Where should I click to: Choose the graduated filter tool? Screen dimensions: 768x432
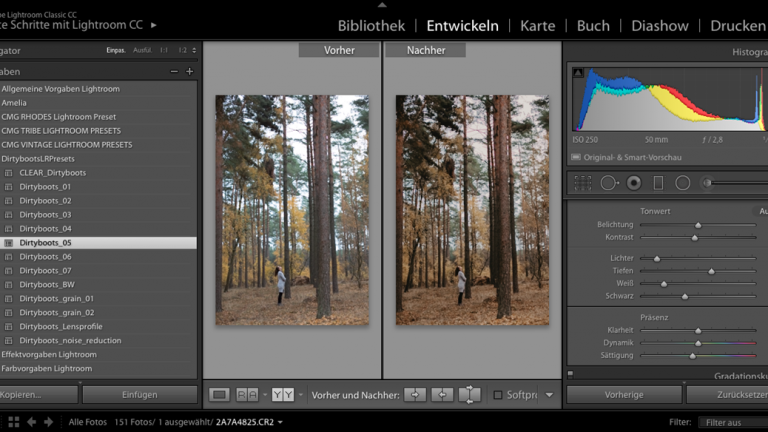658,183
